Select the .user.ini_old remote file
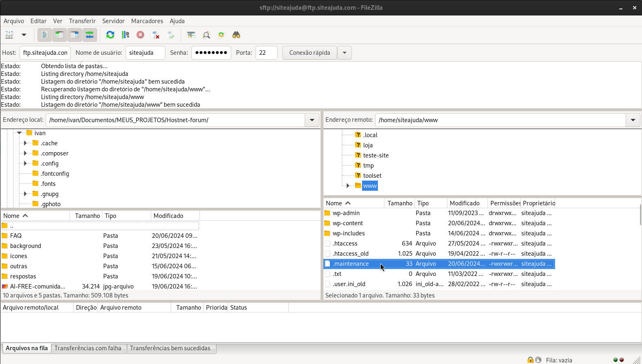 pos(439,284)
